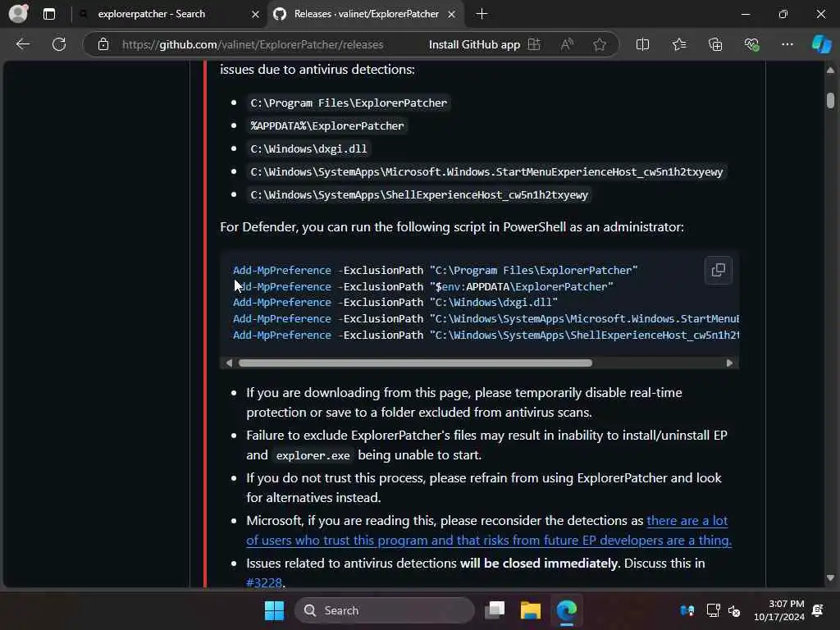The image size is (840, 630).
Task: Select the Releases valinet/ExplorerPatcher tab
Action: click(367, 14)
